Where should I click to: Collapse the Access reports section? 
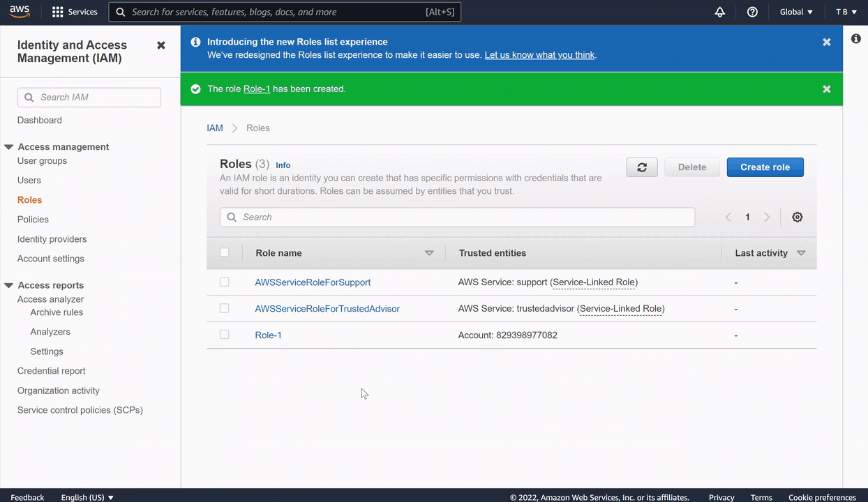[9, 285]
